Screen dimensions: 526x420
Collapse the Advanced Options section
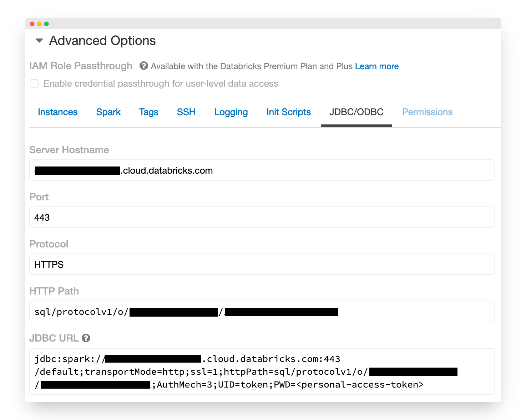tap(39, 41)
